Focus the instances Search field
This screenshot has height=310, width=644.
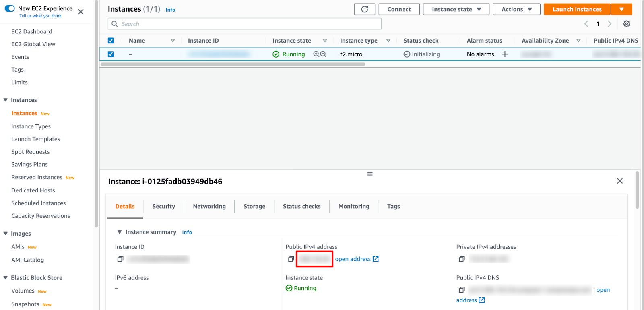245,24
